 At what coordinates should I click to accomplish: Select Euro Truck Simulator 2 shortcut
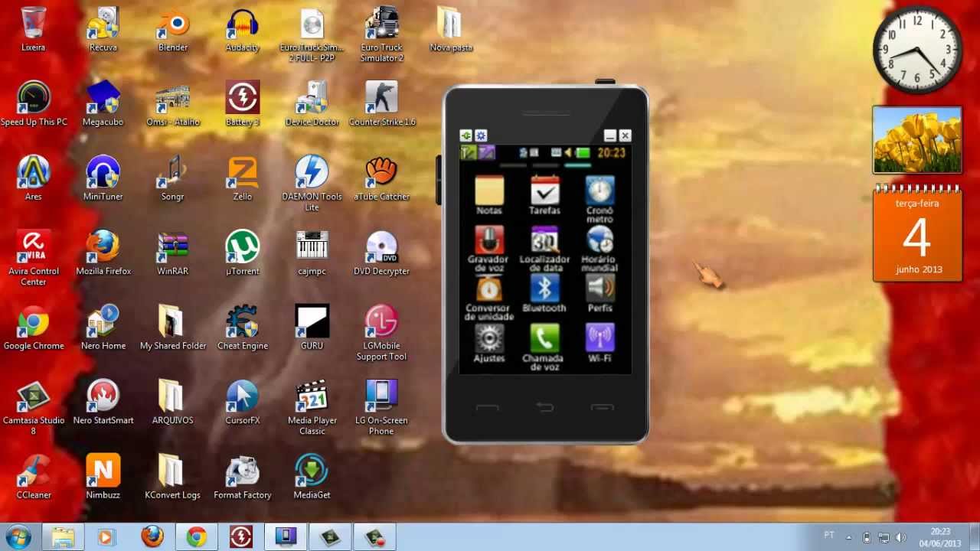coord(381,34)
